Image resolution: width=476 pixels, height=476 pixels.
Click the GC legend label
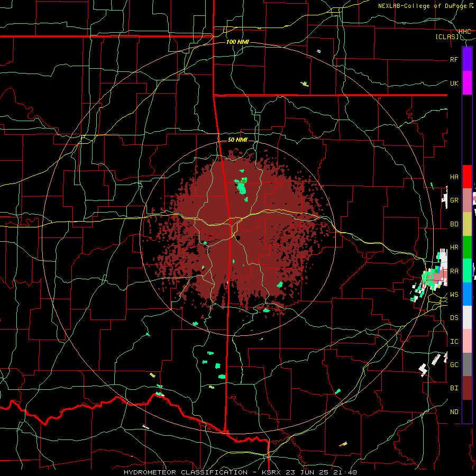[x=454, y=365]
